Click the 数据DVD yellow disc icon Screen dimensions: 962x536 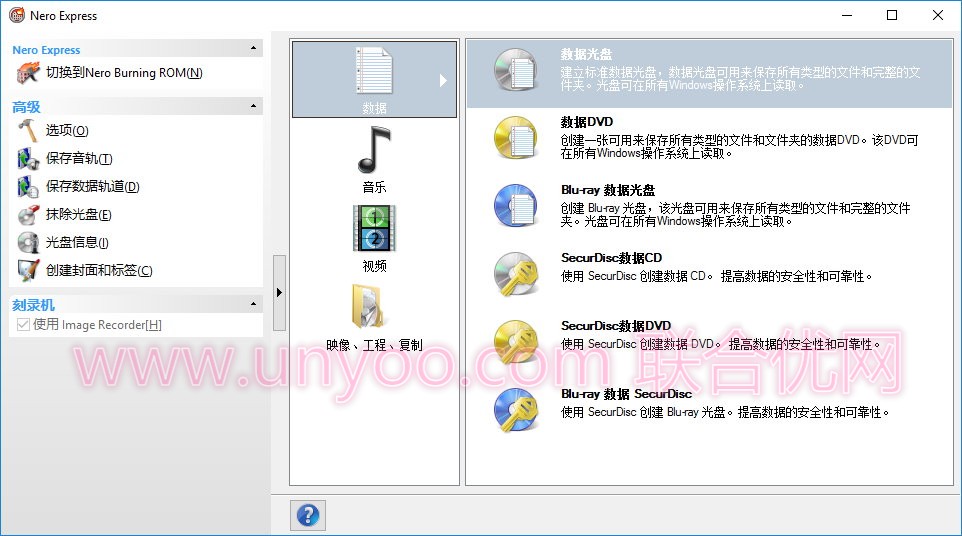516,138
